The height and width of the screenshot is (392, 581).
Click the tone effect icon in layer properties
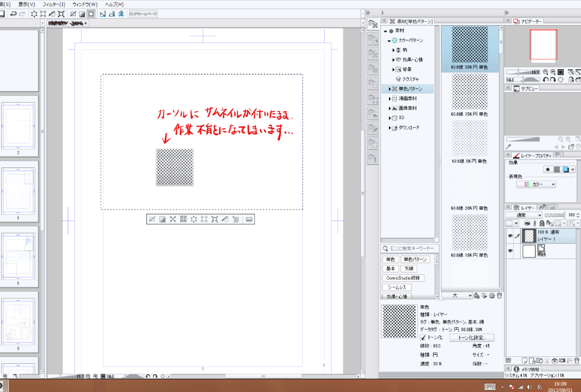[556, 169]
